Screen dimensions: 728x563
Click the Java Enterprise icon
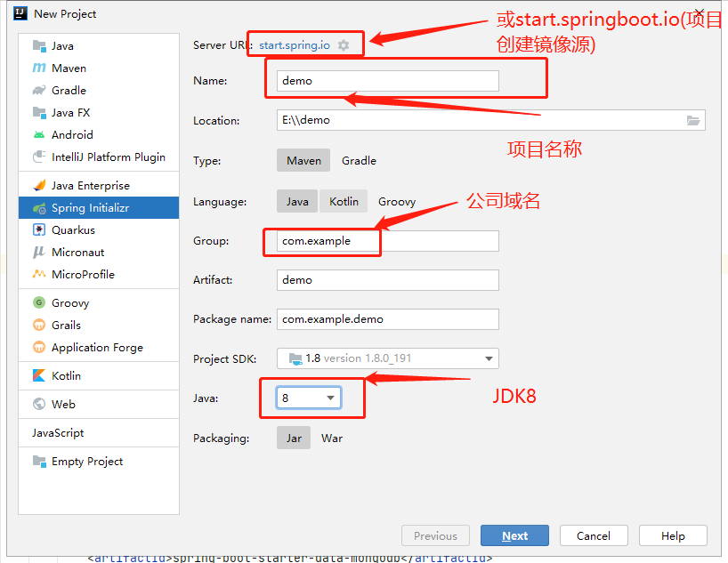39,186
